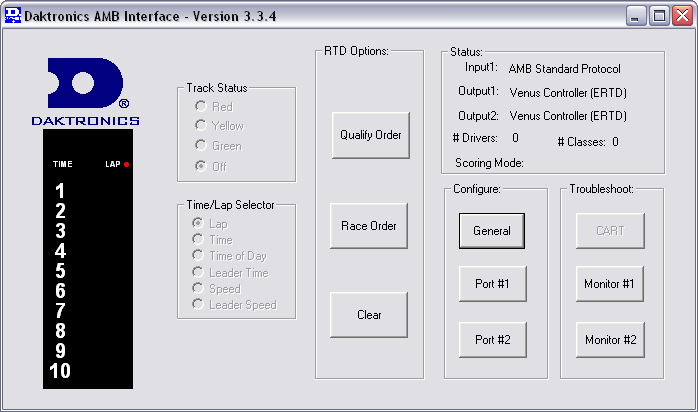Click the red LAP indicator dot
The width and height of the screenshot is (698, 412).
(127, 163)
